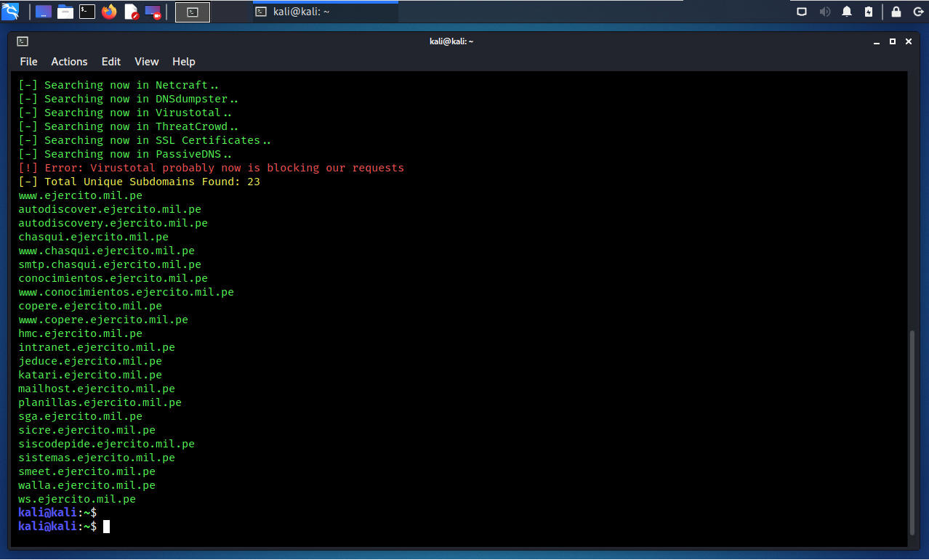Open the screen recorder launcher icon
This screenshot has height=560, width=929.
153,12
